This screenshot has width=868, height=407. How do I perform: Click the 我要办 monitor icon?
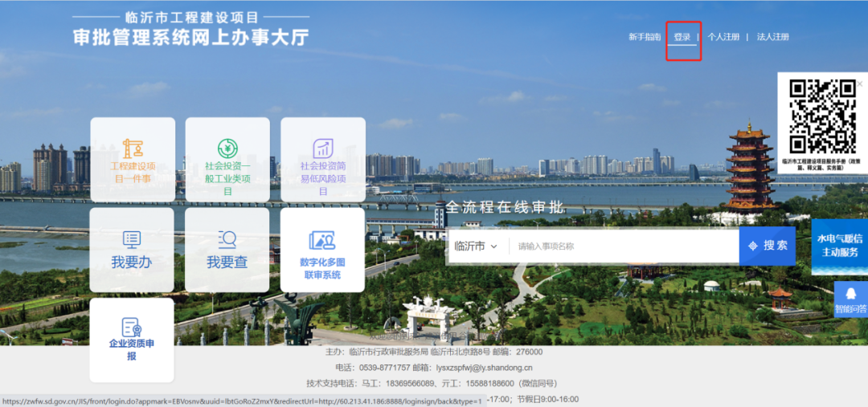(132, 239)
